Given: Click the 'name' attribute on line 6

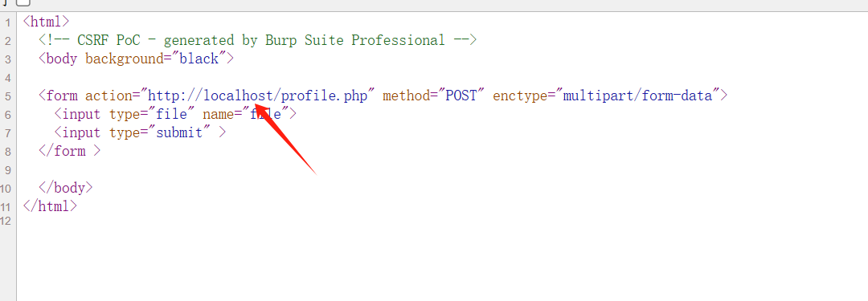Looking at the screenshot, I should [218, 114].
